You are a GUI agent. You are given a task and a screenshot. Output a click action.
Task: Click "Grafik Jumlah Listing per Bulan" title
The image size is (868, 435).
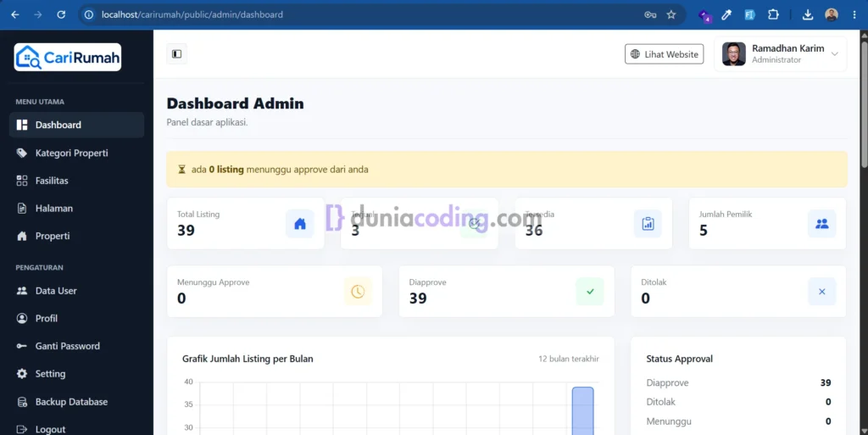[248, 359]
